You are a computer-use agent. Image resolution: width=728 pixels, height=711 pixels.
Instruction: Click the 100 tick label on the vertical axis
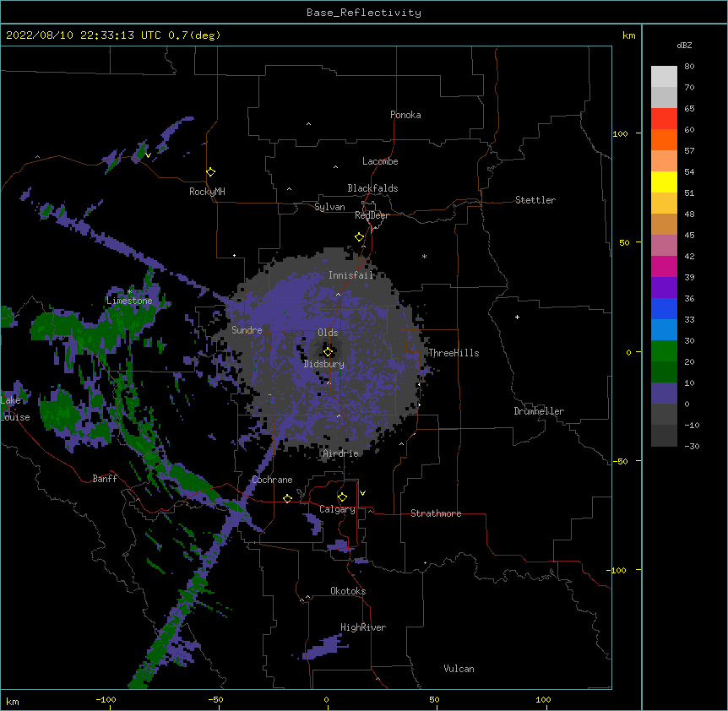tap(620, 133)
